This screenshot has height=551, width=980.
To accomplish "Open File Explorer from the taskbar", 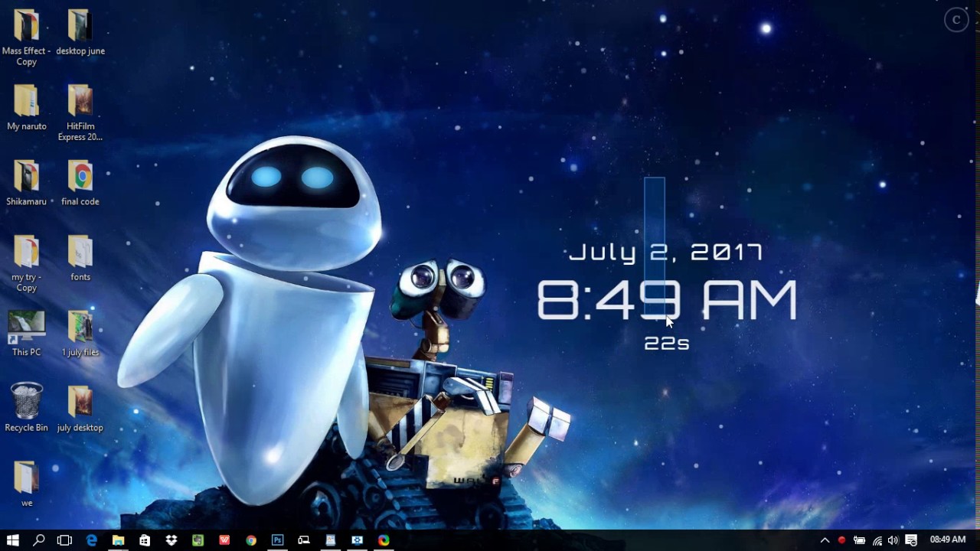I will pos(118,540).
